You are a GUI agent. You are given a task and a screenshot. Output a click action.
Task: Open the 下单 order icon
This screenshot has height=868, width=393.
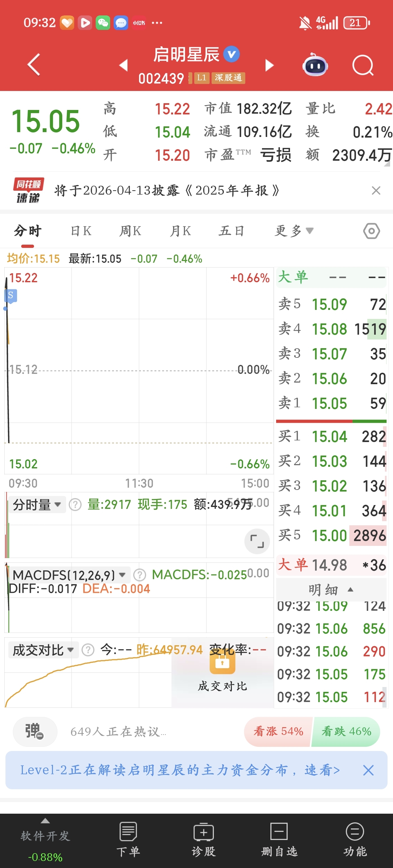point(128,839)
